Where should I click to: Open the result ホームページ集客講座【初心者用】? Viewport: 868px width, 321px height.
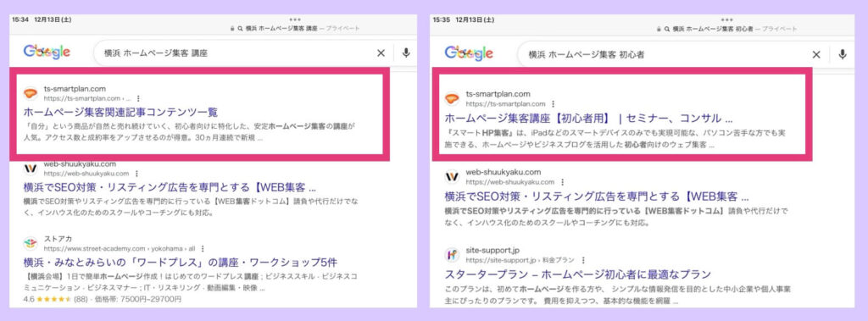(x=589, y=118)
